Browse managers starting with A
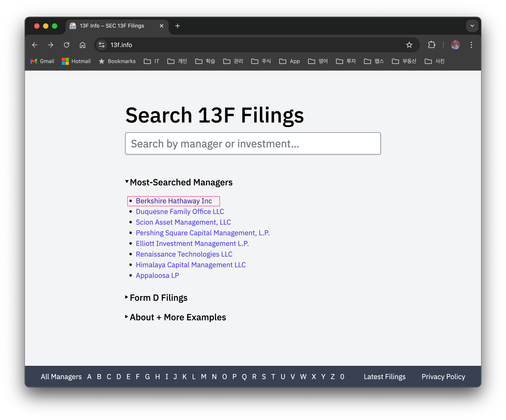This screenshot has height=420, width=506. (x=89, y=377)
